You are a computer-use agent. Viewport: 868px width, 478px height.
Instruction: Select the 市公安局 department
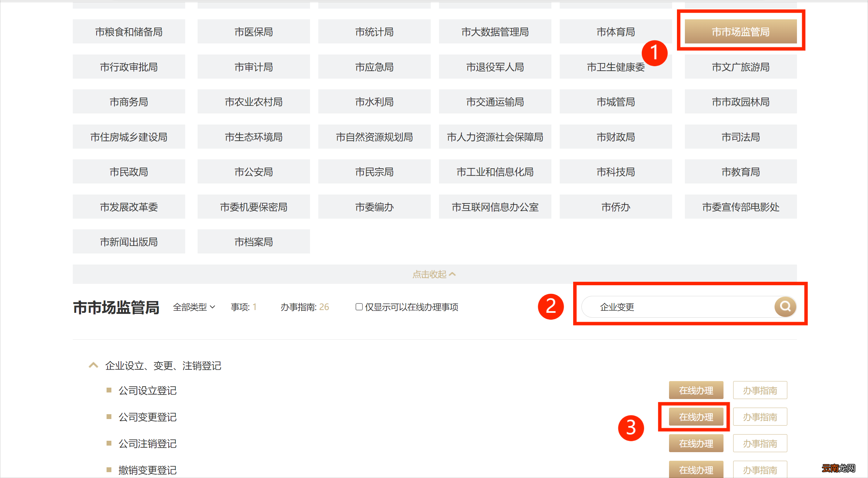coord(254,171)
